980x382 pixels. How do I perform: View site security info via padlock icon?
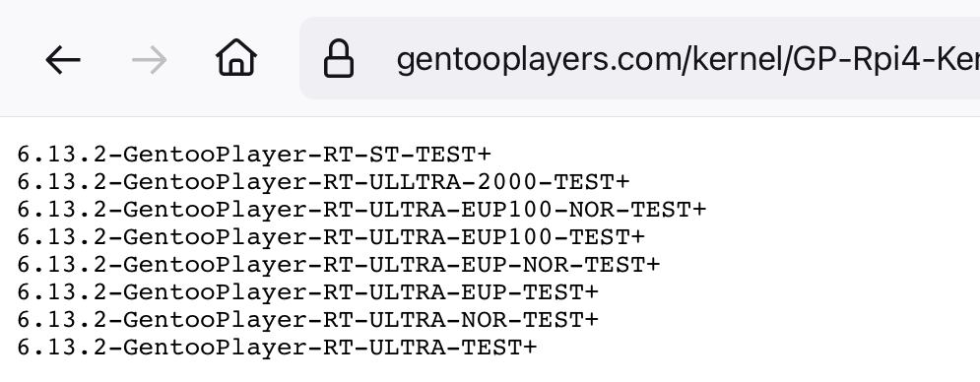[x=338, y=59]
